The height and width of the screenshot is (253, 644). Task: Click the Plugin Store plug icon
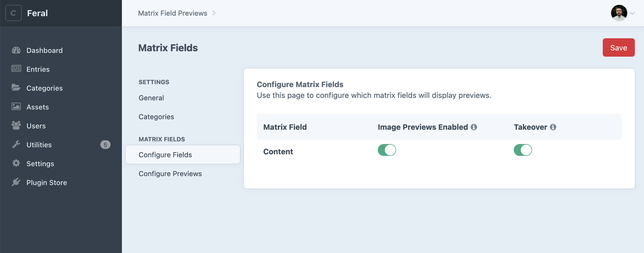[x=16, y=182]
